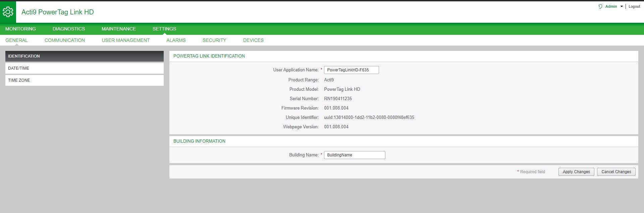
Task: Open the ALARMS tab
Action: tap(176, 40)
